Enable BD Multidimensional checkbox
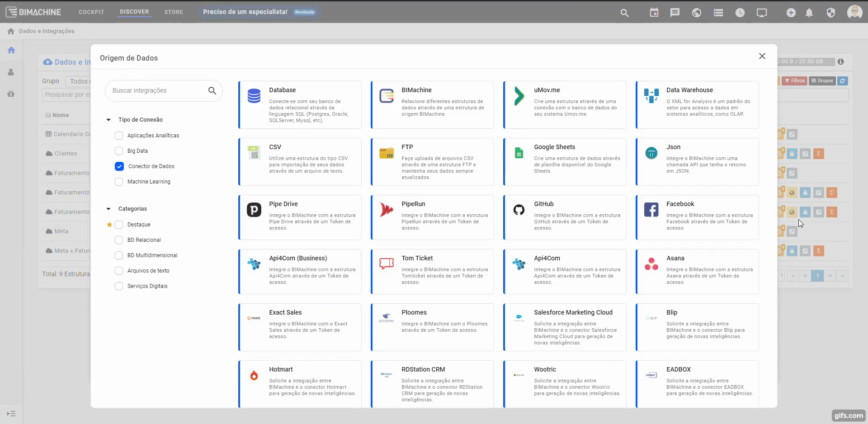 tap(119, 255)
